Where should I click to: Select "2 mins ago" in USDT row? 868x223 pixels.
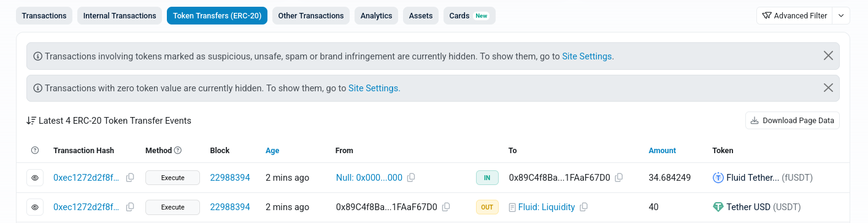point(287,207)
